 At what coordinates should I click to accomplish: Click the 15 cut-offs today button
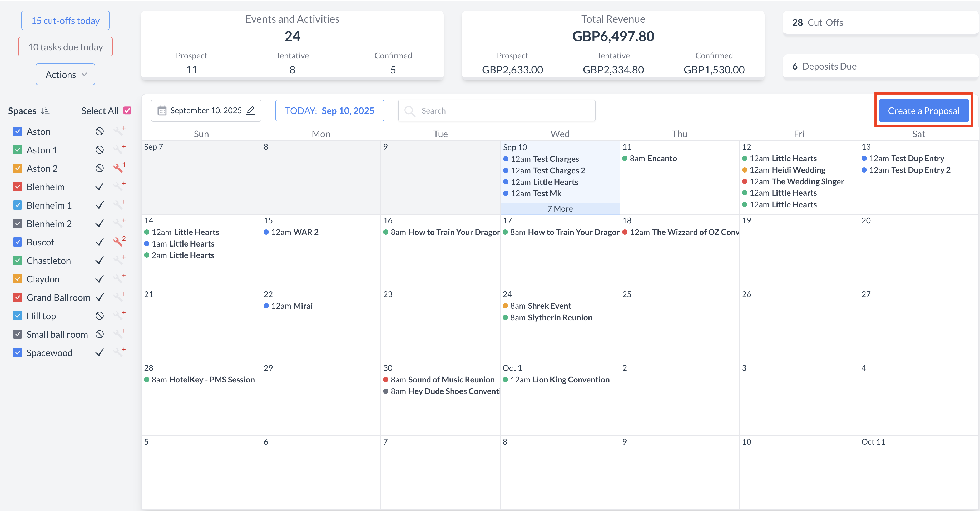pos(66,21)
